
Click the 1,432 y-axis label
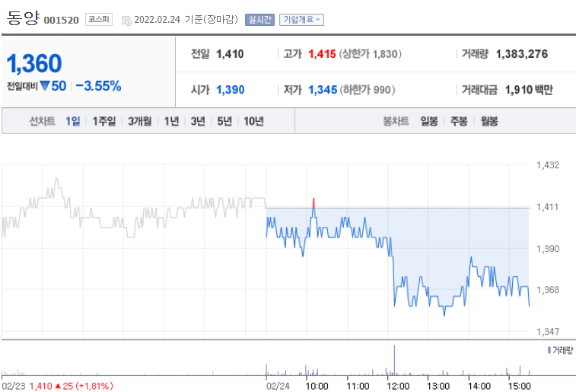[548, 165]
